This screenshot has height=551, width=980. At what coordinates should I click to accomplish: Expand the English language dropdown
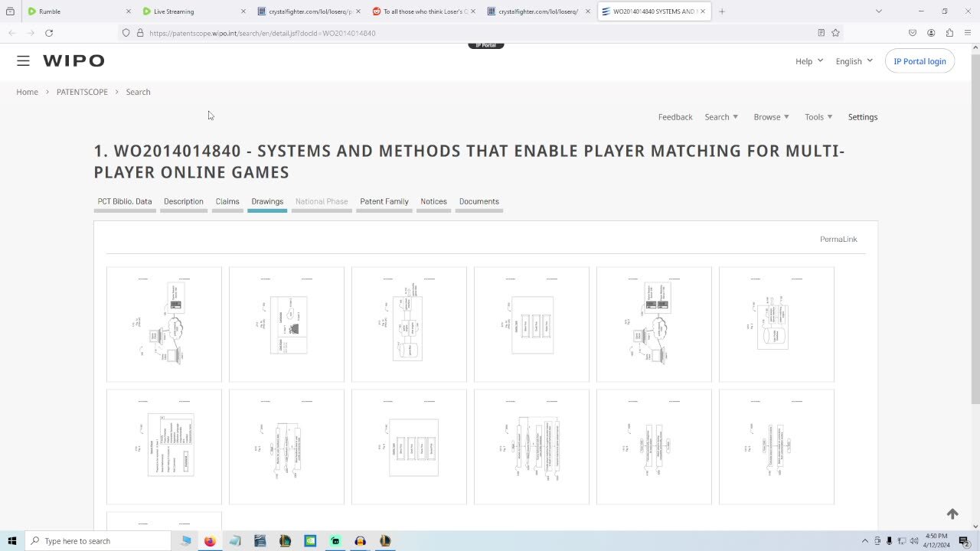tap(854, 61)
